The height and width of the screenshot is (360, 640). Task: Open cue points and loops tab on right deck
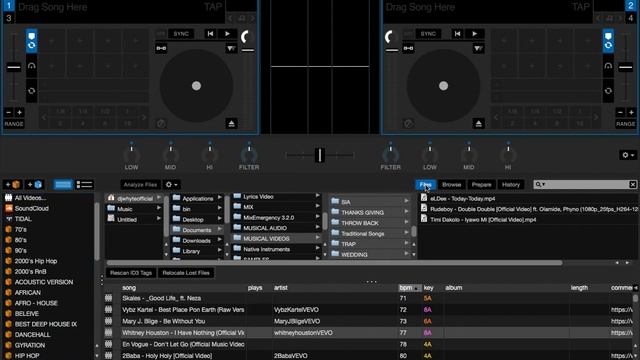click(x=608, y=41)
